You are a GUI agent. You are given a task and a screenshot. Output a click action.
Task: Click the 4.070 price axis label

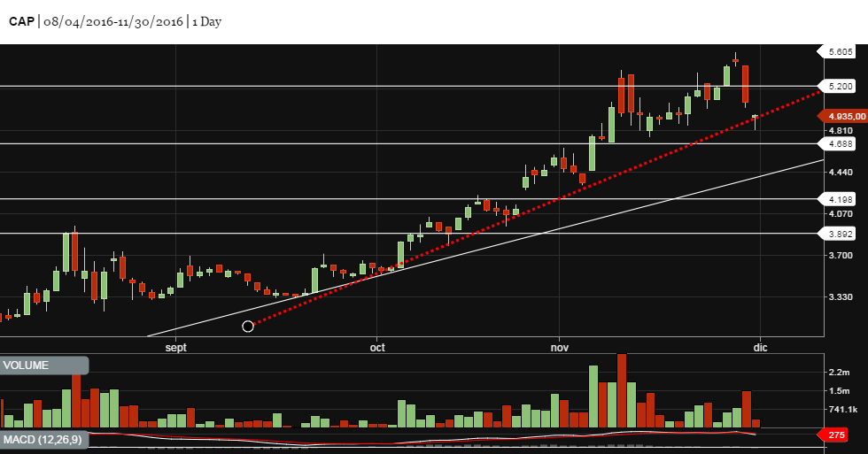point(841,213)
